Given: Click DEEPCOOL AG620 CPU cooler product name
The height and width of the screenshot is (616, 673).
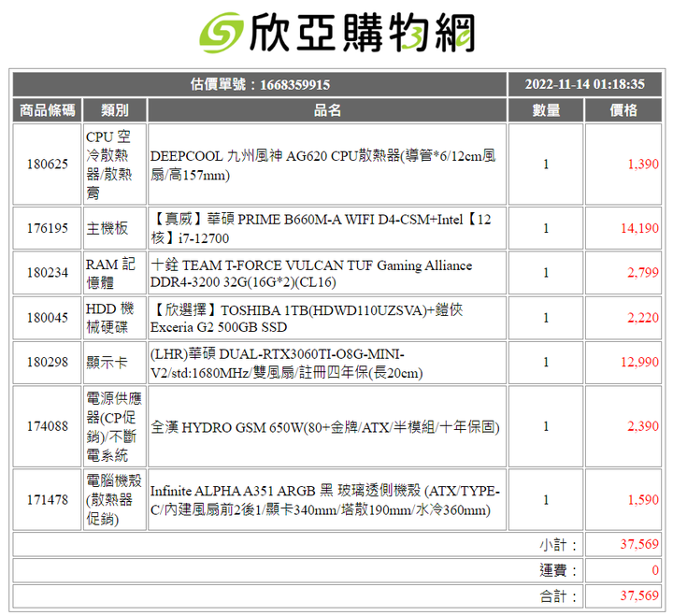Looking at the screenshot, I should click(x=322, y=165).
